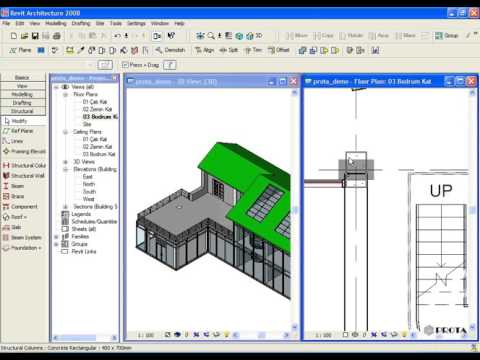Click the New file icon

click(x=14, y=36)
